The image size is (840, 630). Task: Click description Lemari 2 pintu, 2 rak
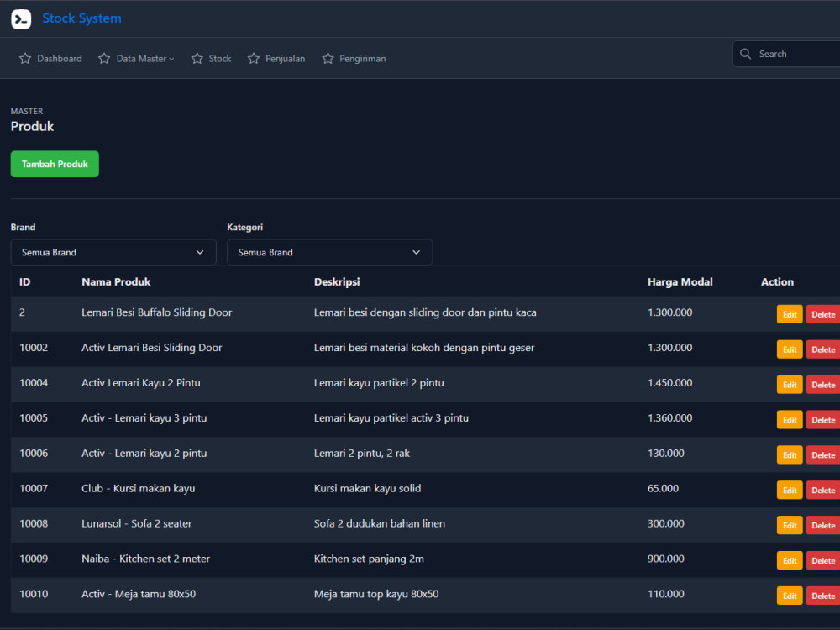361,454
